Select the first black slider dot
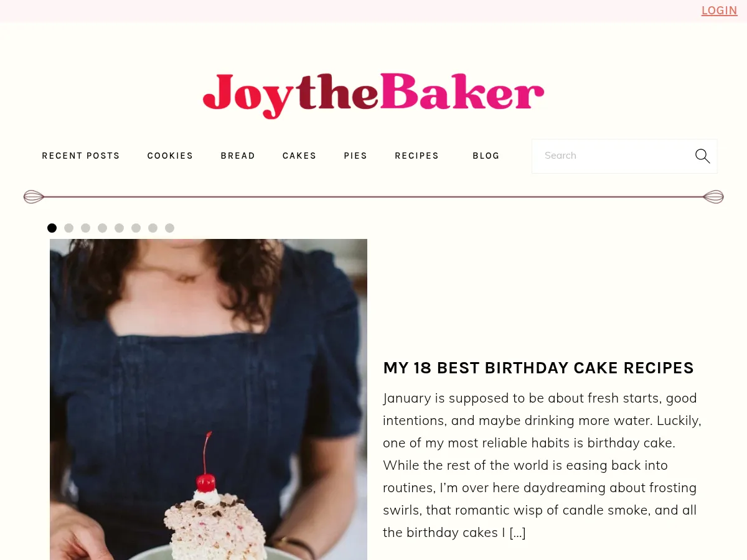The image size is (747, 560). tap(52, 228)
